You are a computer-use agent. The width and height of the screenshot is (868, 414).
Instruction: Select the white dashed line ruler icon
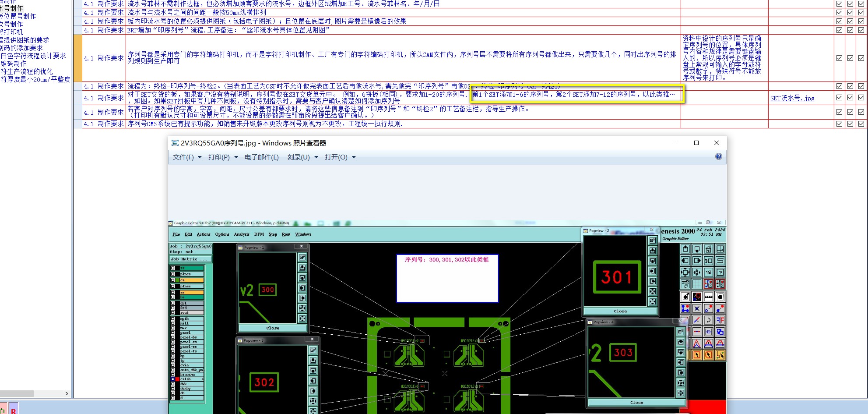[x=708, y=297]
